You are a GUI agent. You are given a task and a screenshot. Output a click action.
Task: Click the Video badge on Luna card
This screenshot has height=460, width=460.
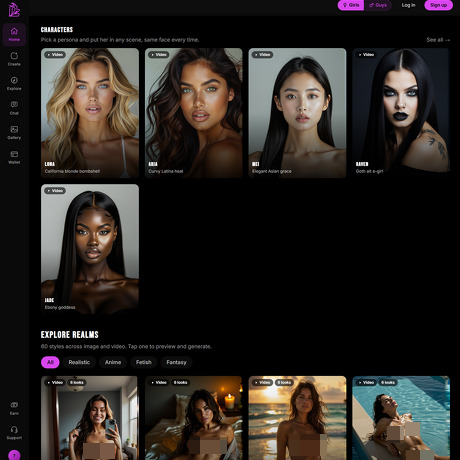(x=55, y=55)
